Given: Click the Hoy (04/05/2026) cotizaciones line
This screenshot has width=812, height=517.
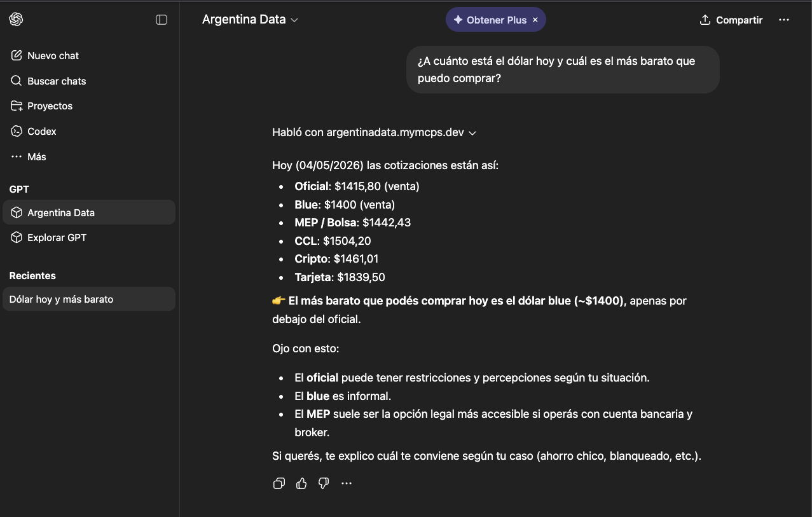Looking at the screenshot, I should (385, 165).
